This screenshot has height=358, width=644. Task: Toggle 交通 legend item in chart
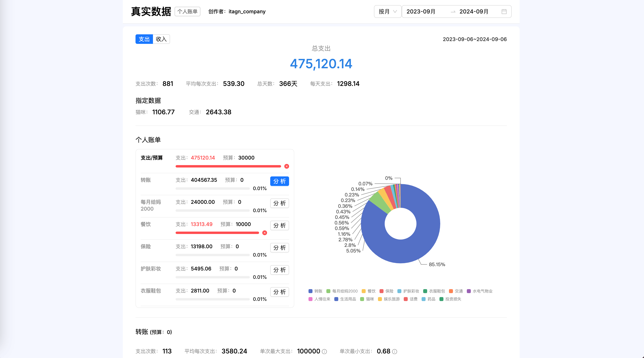[x=456, y=291]
